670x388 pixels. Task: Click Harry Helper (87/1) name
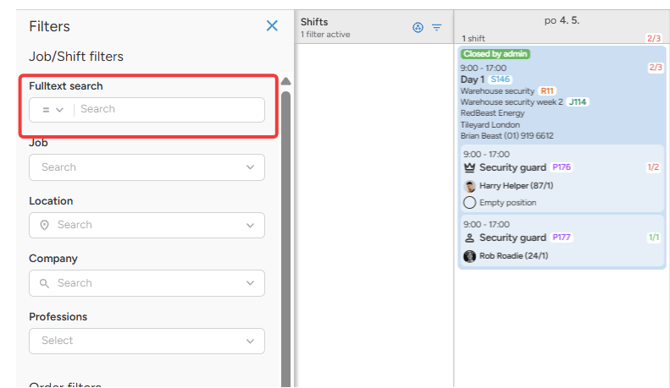[516, 186]
